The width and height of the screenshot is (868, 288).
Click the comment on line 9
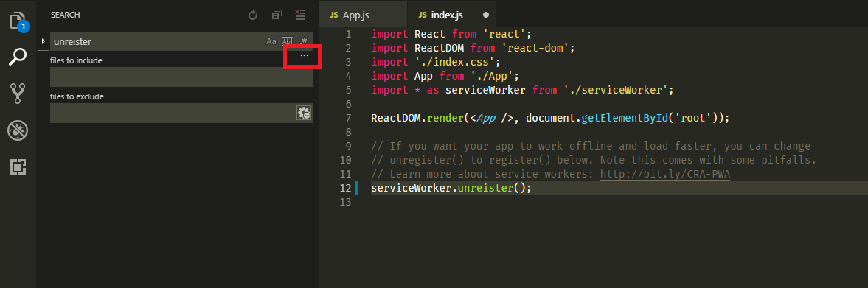click(591, 146)
